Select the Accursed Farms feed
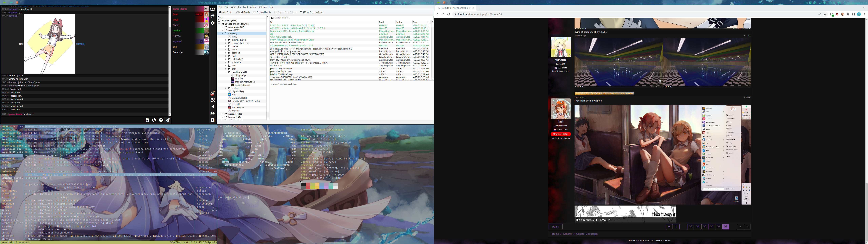Image resolution: width=868 pixels, height=244 pixels. pos(243,85)
